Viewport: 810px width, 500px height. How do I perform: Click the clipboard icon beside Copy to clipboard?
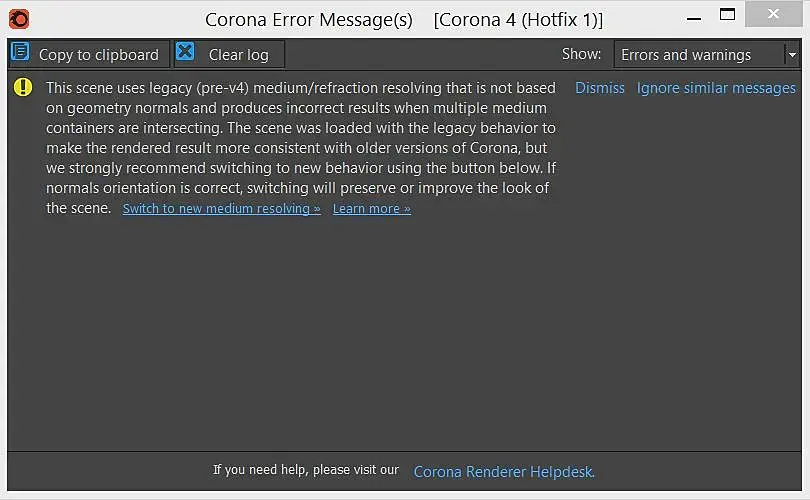(x=20, y=52)
